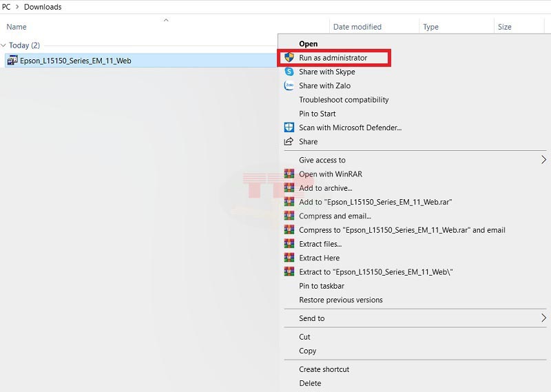The image size is (551, 392).
Task: Select Run as administrator
Action: coord(333,58)
